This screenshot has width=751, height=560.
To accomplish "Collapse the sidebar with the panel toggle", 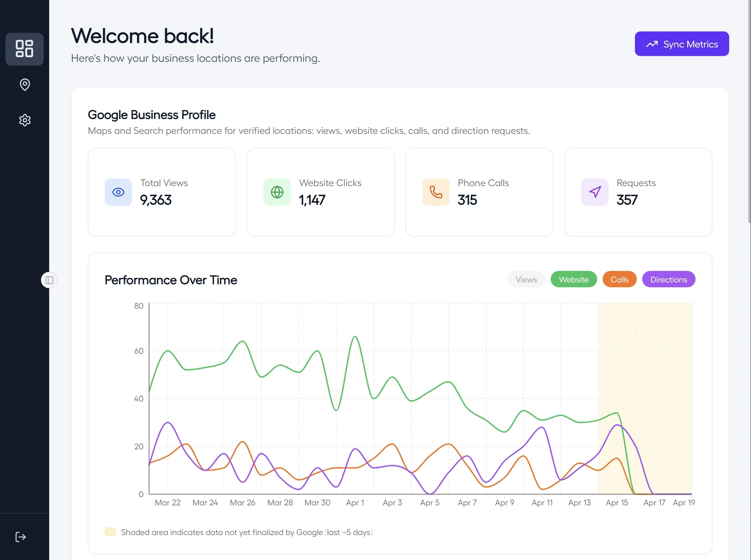I will tap(49, 280).
